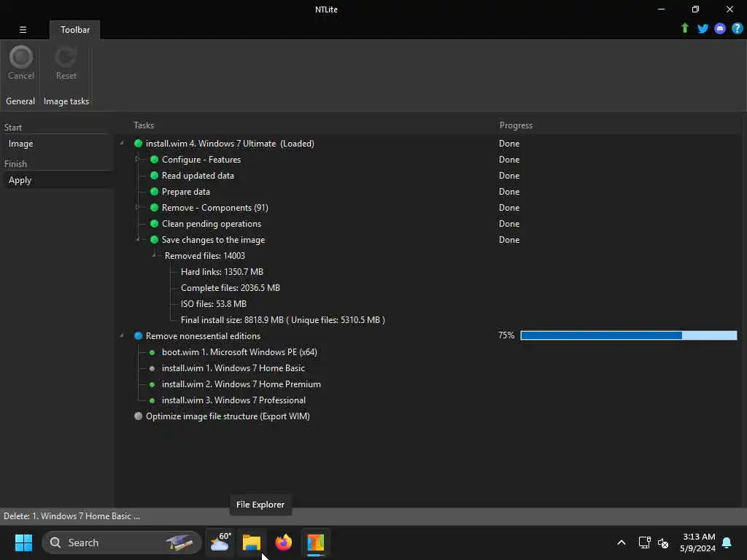Show hidden system tray icons

point(622,542)
